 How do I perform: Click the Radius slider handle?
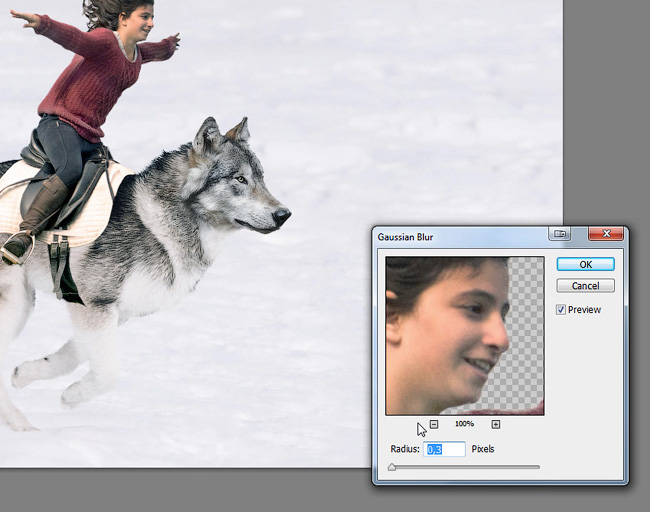392,467
